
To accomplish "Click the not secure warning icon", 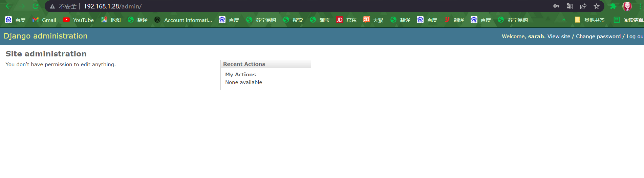I will [52, 6].
